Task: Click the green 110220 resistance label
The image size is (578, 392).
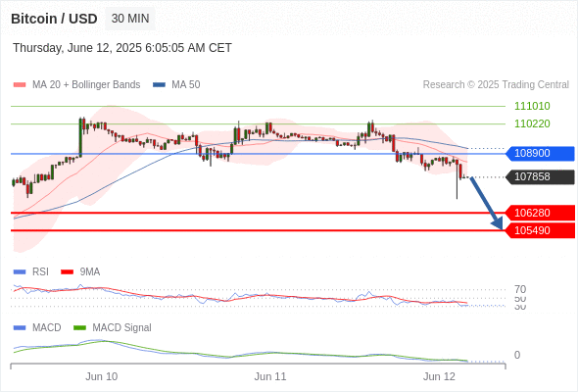Action: tap(532, 123)
